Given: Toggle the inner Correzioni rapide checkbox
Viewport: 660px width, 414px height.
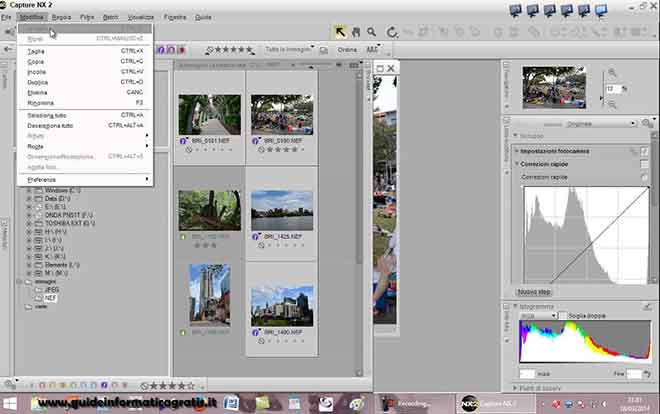Looking at the screenshot, I should pyautogui.click(x=644, y=177).
